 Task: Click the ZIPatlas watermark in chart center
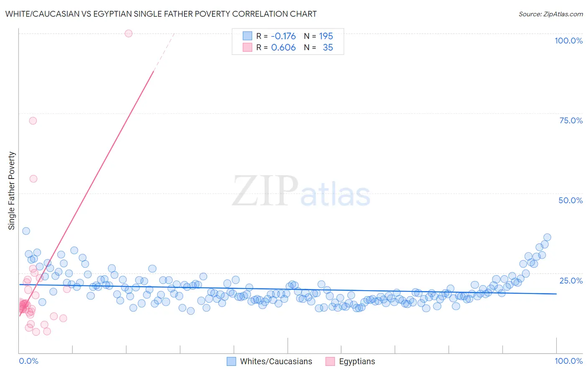(301, 192)
